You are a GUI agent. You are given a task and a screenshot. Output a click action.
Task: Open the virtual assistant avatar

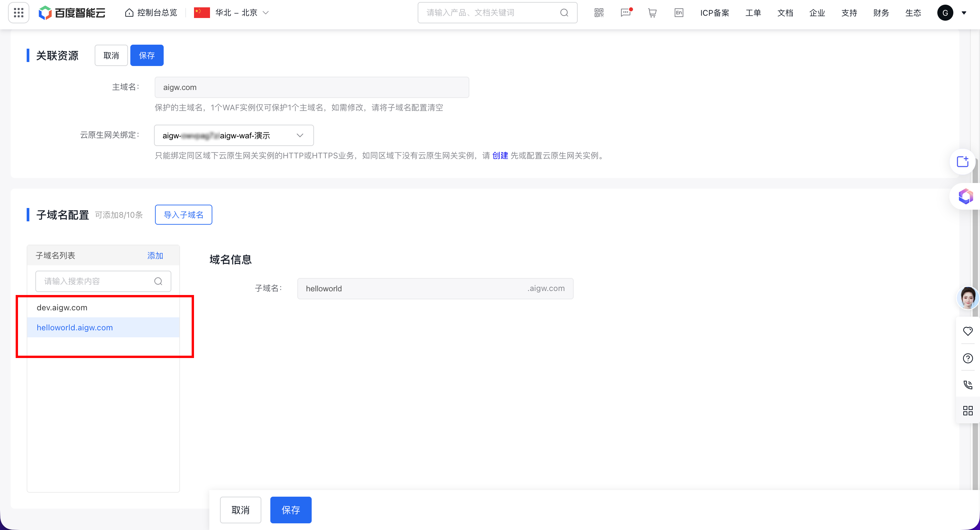tap(968, 298)
